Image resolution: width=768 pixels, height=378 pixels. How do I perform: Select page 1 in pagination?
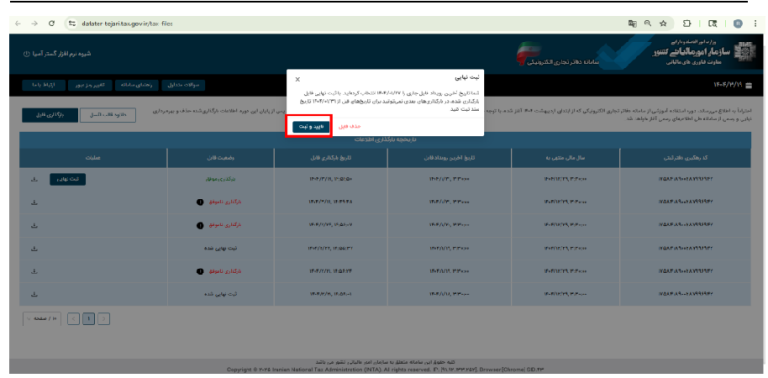89,319
